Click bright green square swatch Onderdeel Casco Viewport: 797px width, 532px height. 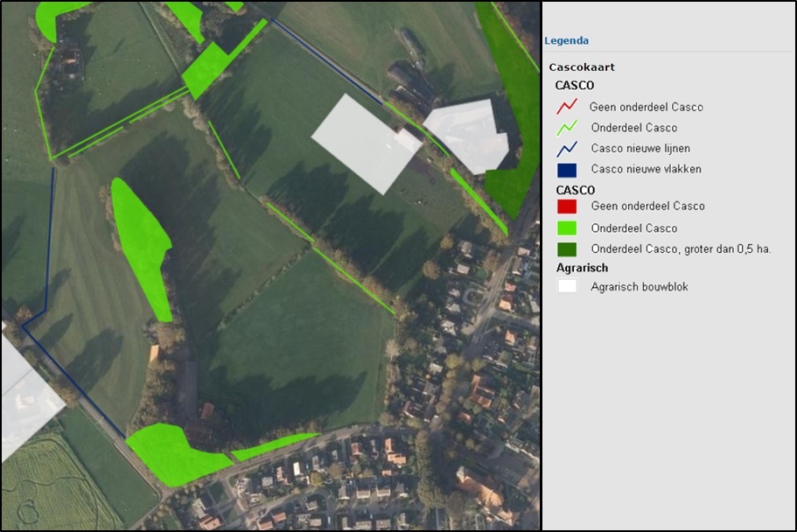pos(567,227)
